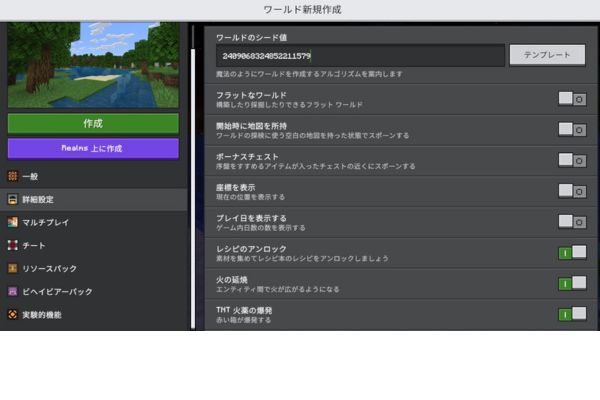Enable フラットなワールド toggle
The image size is (600, 400).
pos(572,99)
